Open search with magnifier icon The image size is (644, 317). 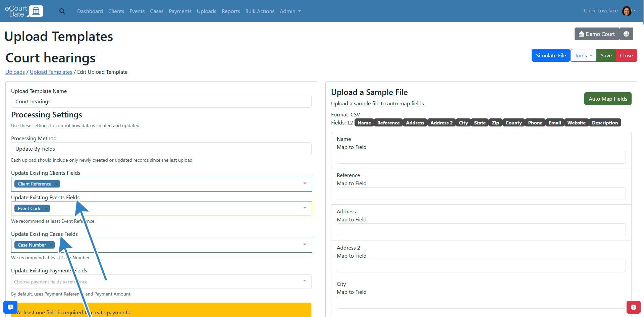62,11
